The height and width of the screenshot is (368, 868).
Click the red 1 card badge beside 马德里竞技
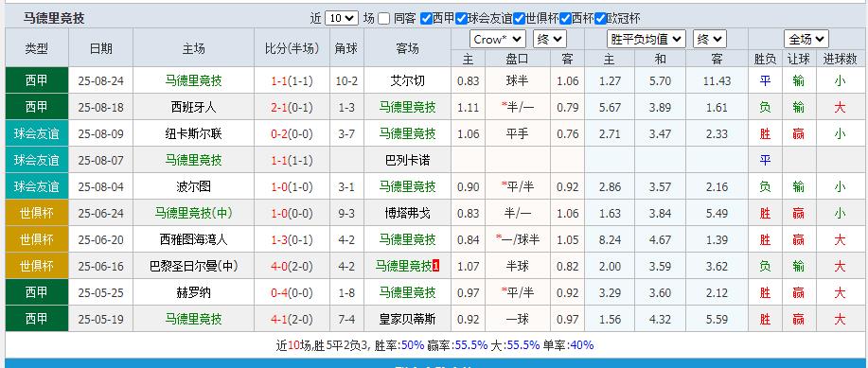pos(435,266)
